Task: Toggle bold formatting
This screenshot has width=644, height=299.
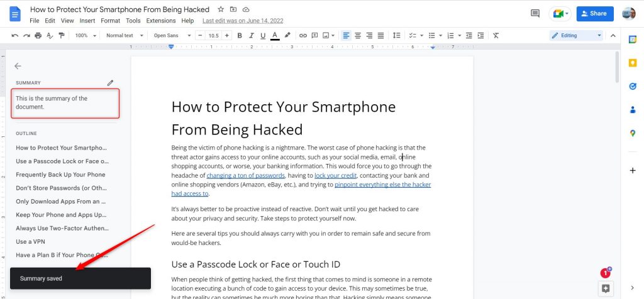Action: pos(240,36)
